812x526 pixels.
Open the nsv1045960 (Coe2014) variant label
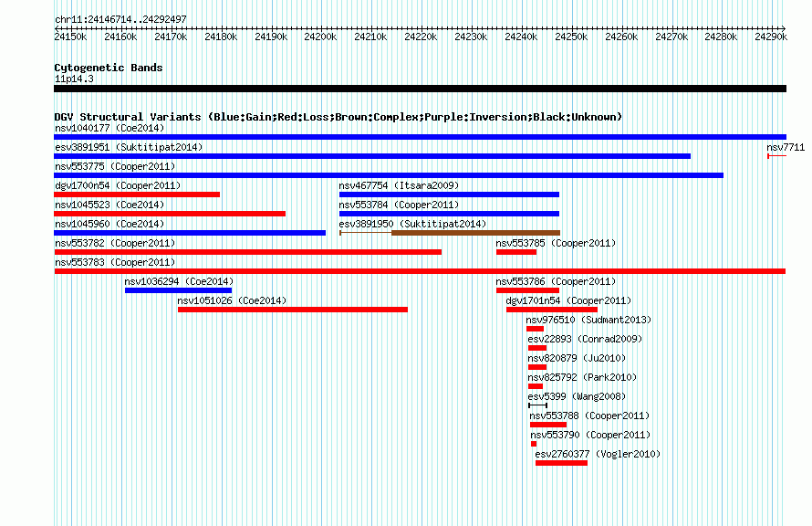click(109, 224)
